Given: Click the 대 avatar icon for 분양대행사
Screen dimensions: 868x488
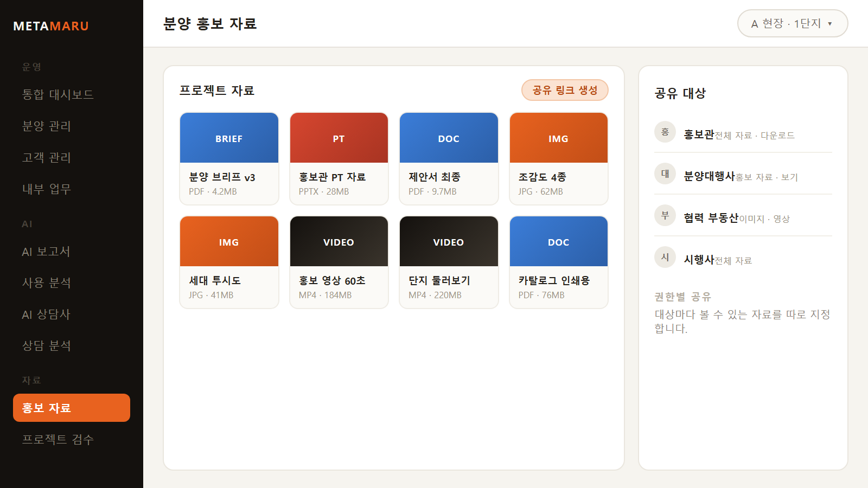Looking at the screenshot, I should (x=665, y=174).
